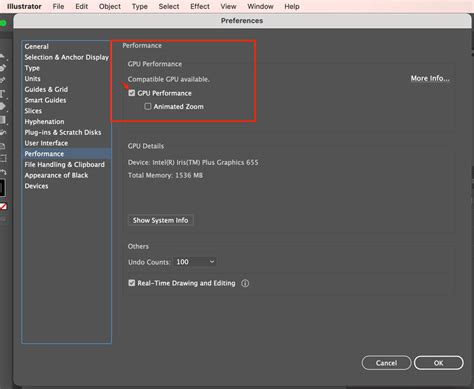This screenshot has height=389, width=474.
Task: Select the Smart Guides category
Action: coord(66,100)
